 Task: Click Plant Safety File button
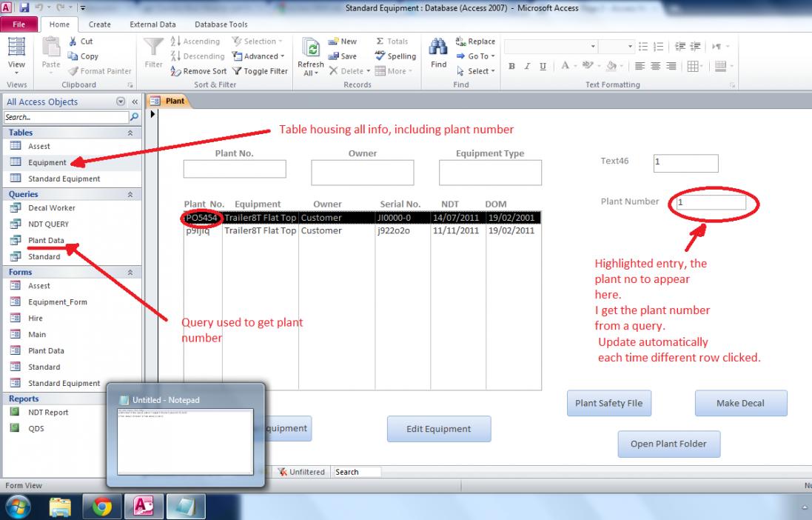609,403
